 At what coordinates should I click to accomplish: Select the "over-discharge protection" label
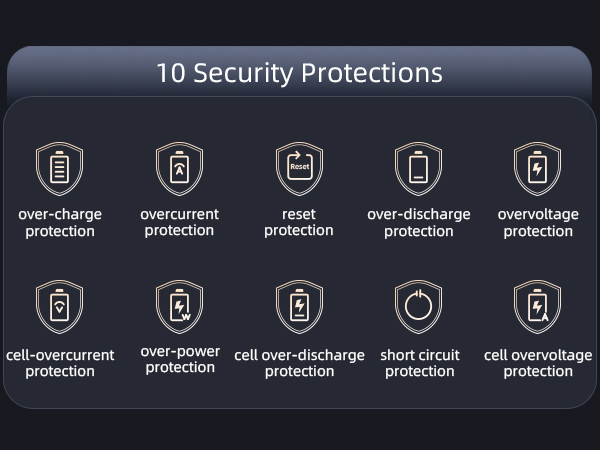click(419, 223)
